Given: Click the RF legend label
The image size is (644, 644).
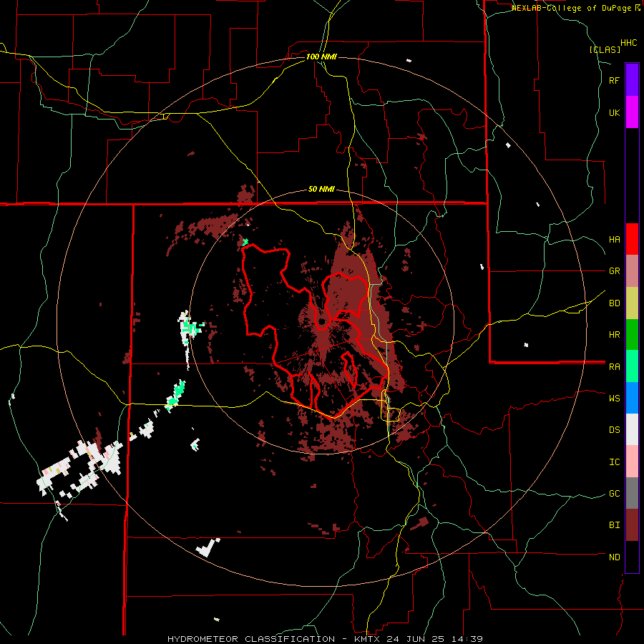Looking at the screenshot, I should pos(614,81).
